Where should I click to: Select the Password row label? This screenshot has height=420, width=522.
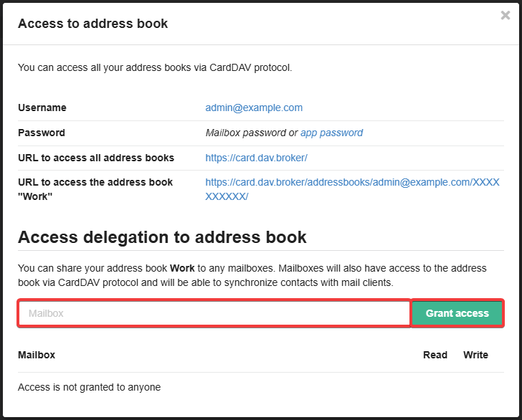click(x=42, y=133)
